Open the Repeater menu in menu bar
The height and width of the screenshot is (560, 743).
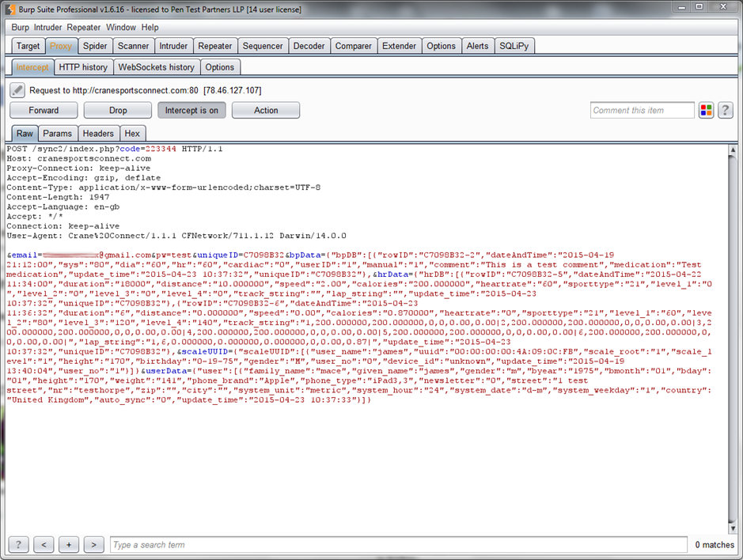[x=83, y=28]
